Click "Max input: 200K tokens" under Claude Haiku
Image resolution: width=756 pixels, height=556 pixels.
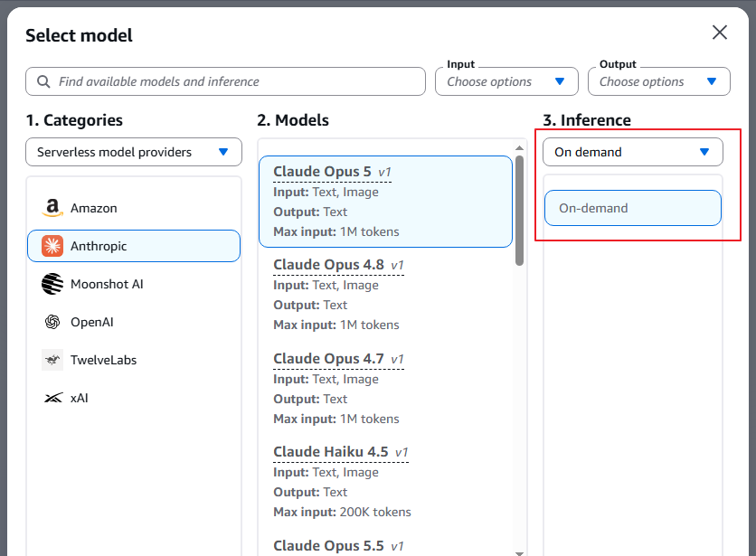pyautogui.click(x=342, y=512)
